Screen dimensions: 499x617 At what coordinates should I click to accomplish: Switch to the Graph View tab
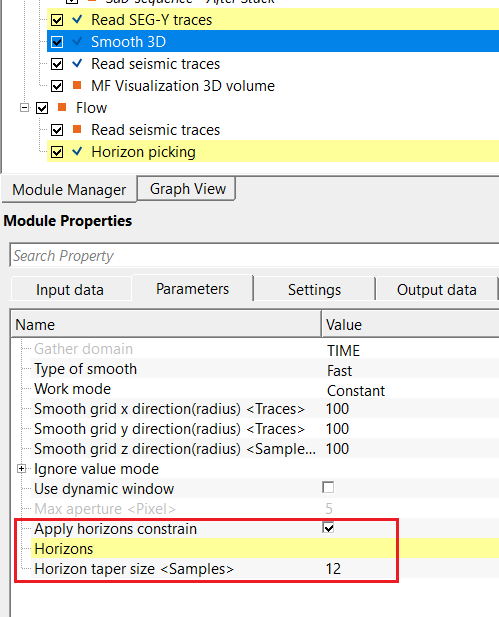coord(187,189)
